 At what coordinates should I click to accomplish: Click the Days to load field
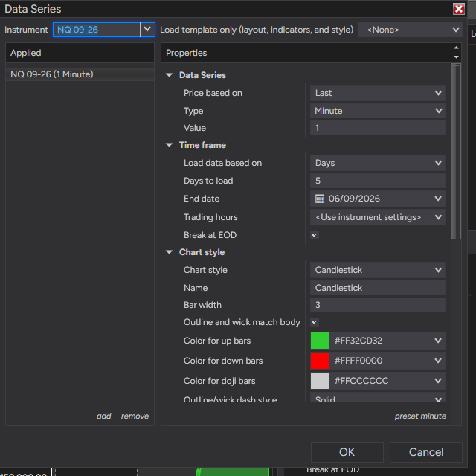[x=377, y=181]
